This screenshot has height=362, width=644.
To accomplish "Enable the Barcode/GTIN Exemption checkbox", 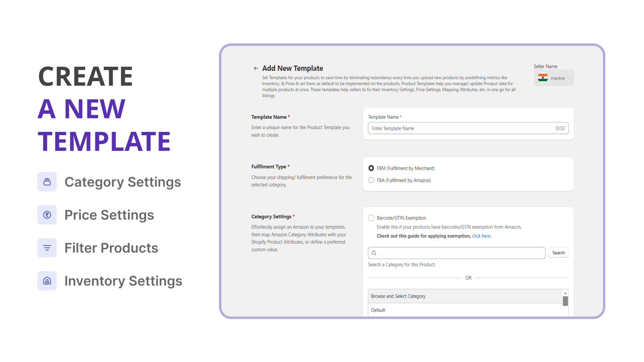I will point(371,218).
